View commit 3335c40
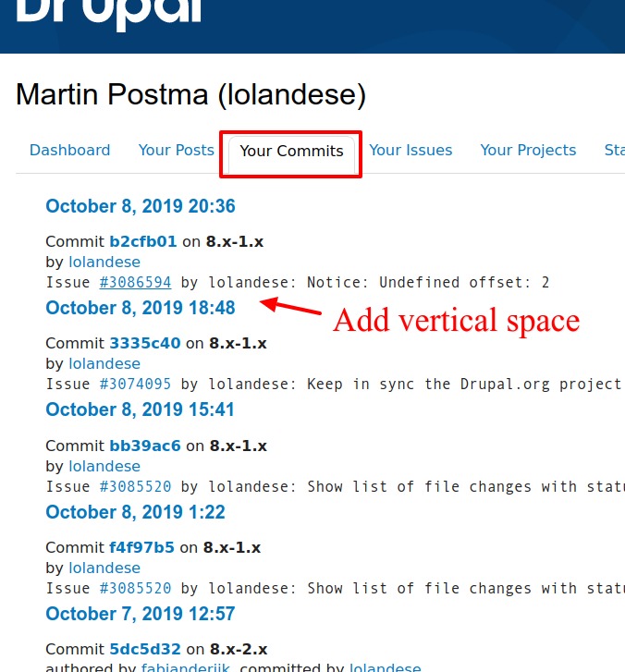This screenshot has width=625, height=672. tap(144, 344)
